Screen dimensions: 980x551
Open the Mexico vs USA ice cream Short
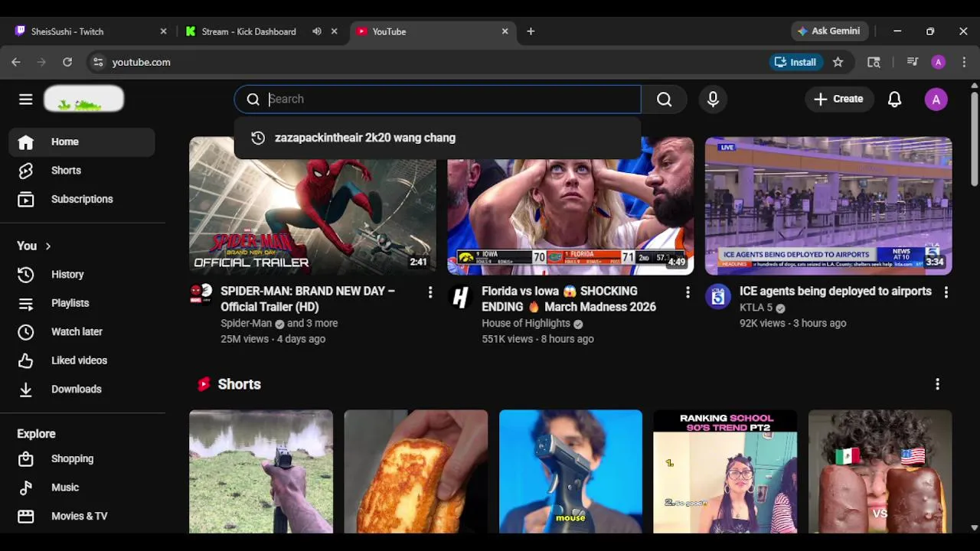pos(880,471)
